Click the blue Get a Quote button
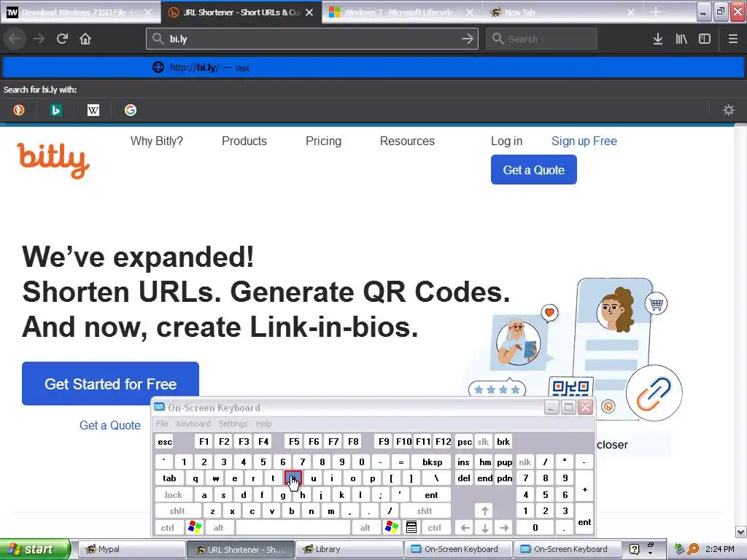The height and width of the screenshot is (560, 747). point(533,169)
